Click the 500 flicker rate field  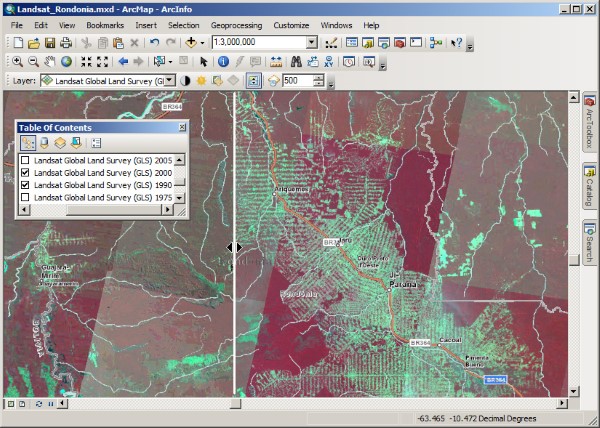point(298,81)
